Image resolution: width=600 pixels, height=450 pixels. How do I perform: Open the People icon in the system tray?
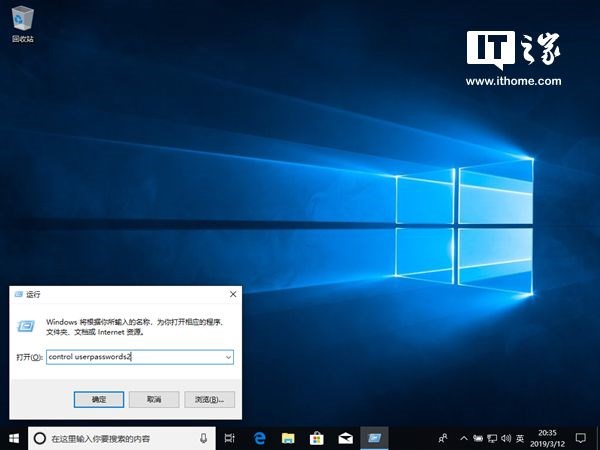(x=443, y=438)
